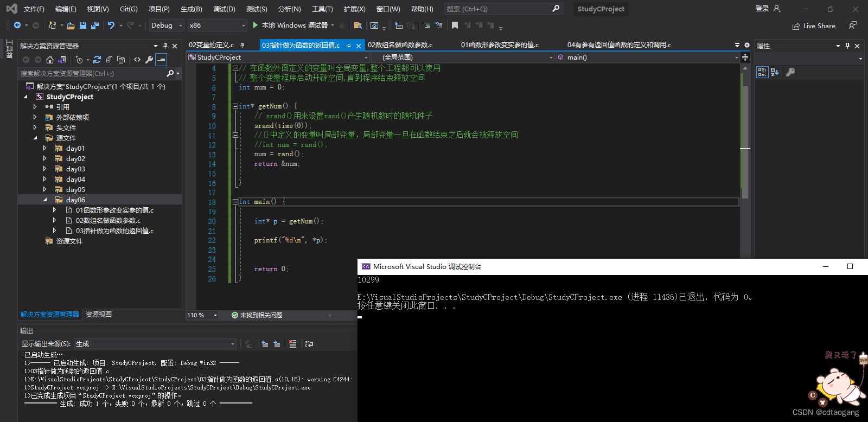Collapse the getNum function code fold
Screen dimensions: 868x422
pyautogui.click(x=235, y=106)
